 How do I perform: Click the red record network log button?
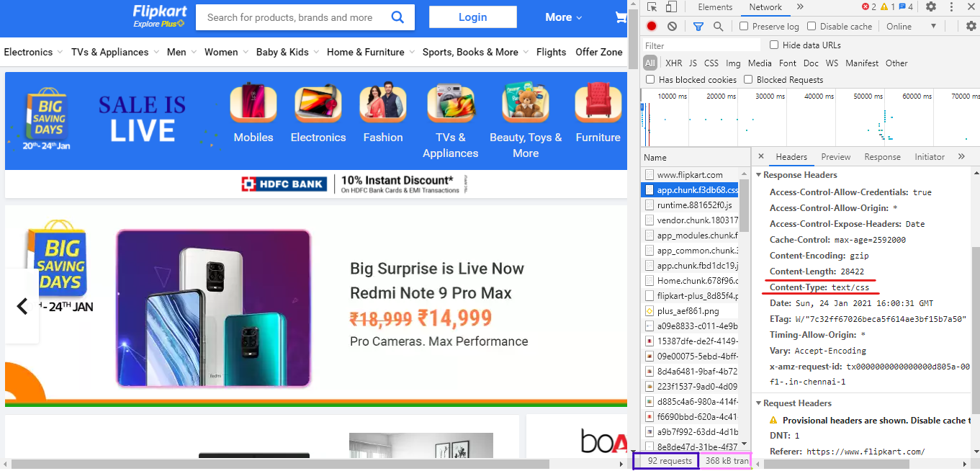(x=652, y=27)
